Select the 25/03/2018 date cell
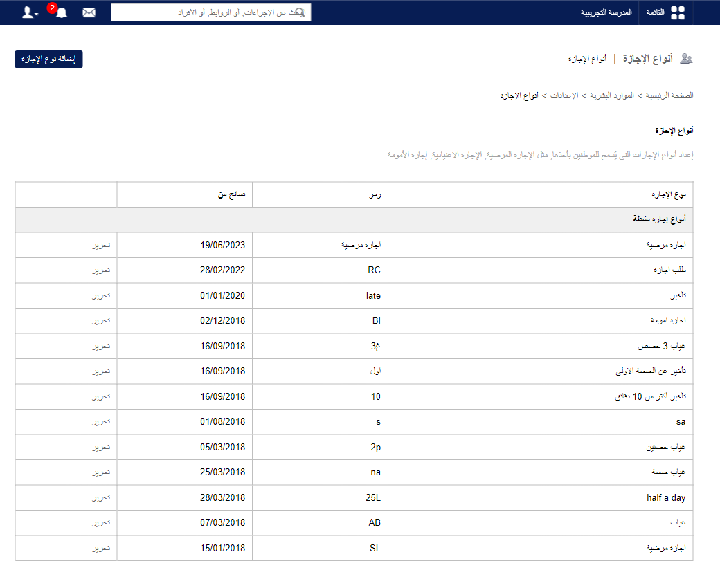This screenshot has width=720, height=588. [185, 472]
